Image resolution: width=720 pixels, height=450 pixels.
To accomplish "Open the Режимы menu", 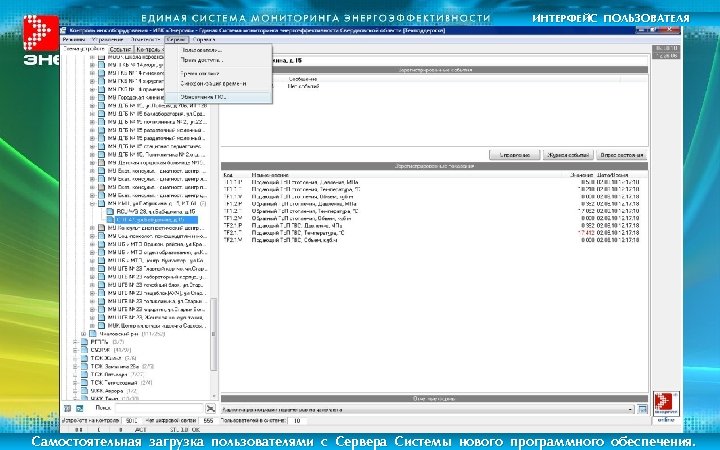I will 73,40.
